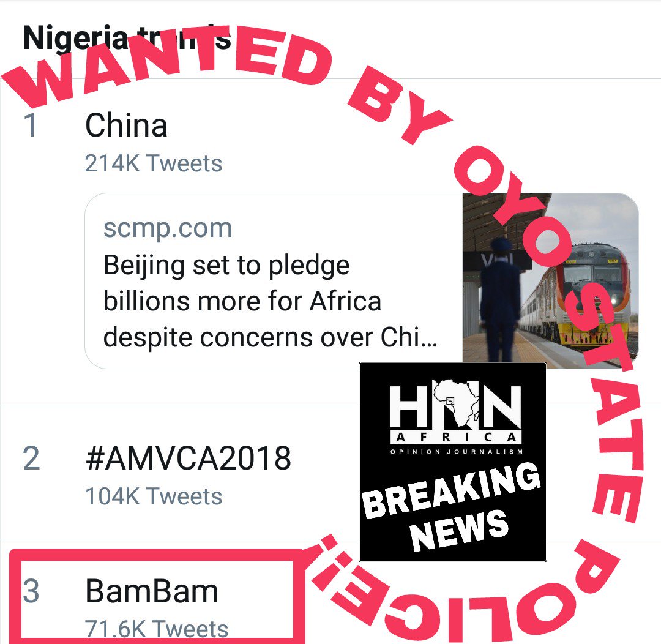Open the China trending topic
Image resolution: width=661 pixels, height=644 pixels.
pos(126,125)
